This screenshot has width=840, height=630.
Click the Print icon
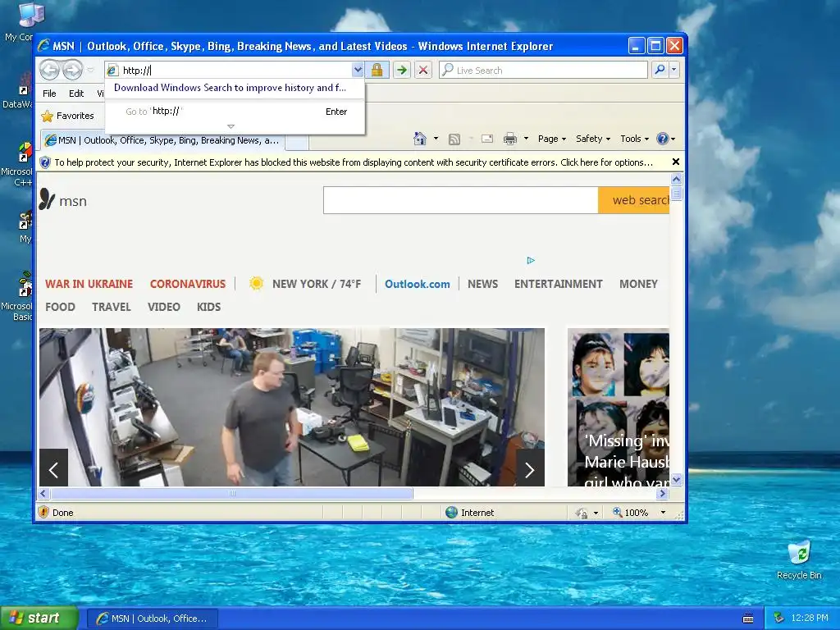pos(510,139)
